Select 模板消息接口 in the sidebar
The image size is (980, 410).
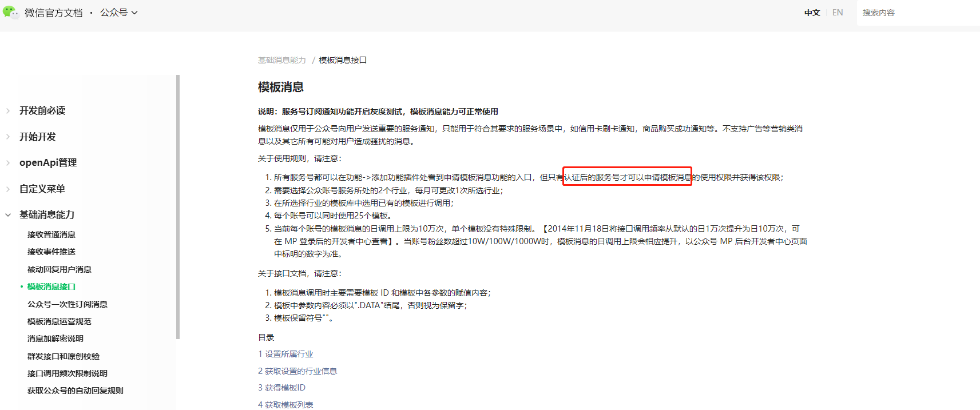tap(51, 286)
